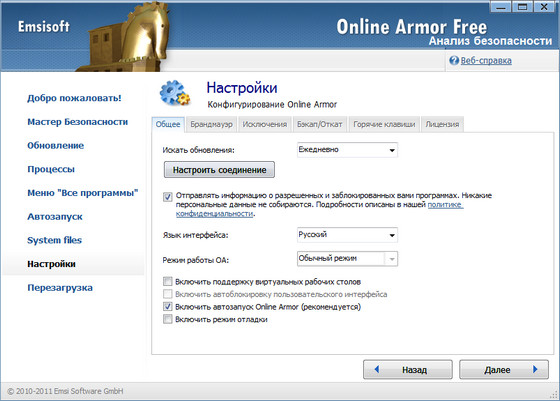
Task: Click the settings gears icon beside Настройки
Action: [x=175, y=93]
